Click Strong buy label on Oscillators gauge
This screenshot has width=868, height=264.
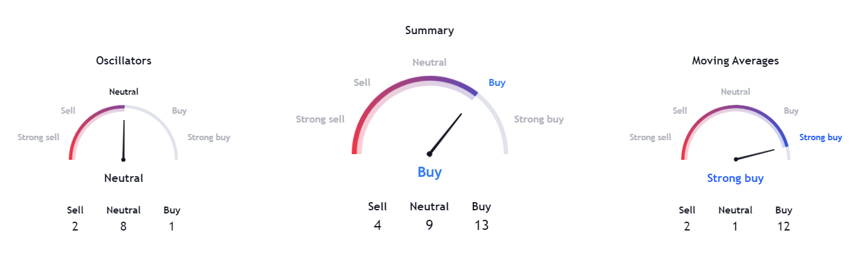point(209,137)
